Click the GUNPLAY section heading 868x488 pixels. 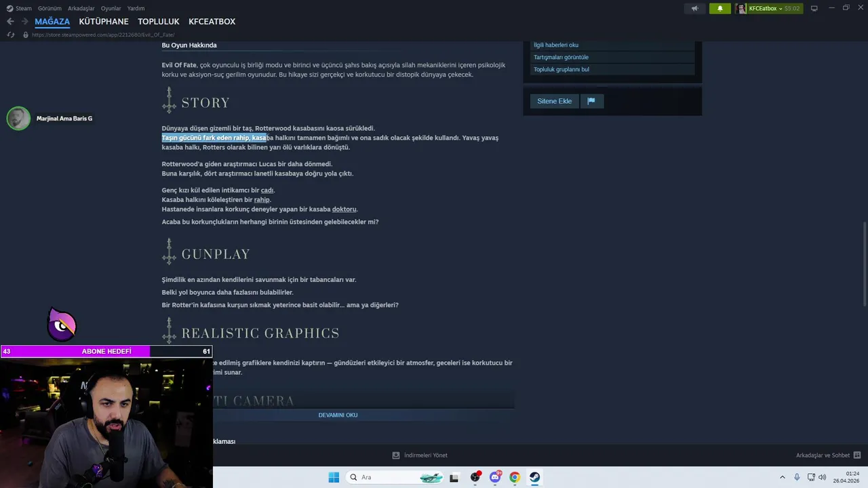pyautogui.click(x=216, y=254)
